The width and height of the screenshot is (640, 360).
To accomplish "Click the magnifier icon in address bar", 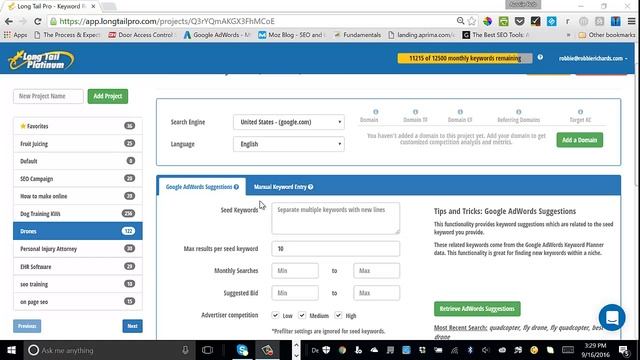I will click(x=460, y=21).
